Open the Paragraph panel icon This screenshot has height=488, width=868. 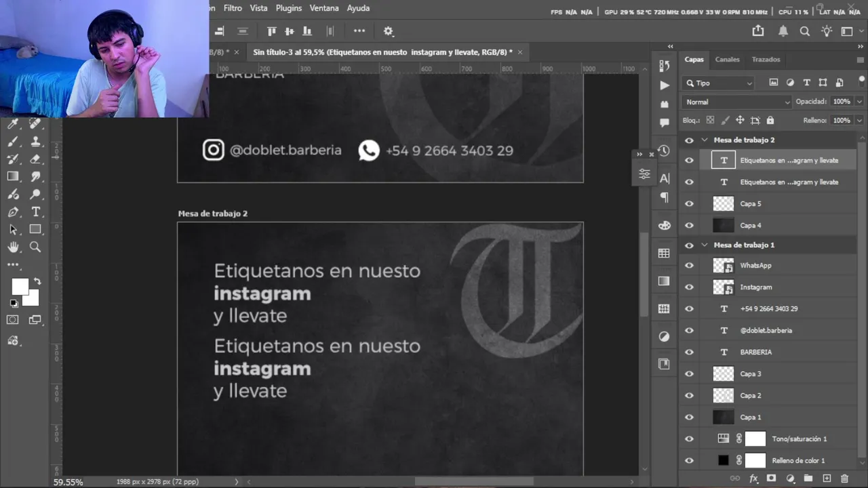pyautogui.click(x=664, y=197)
